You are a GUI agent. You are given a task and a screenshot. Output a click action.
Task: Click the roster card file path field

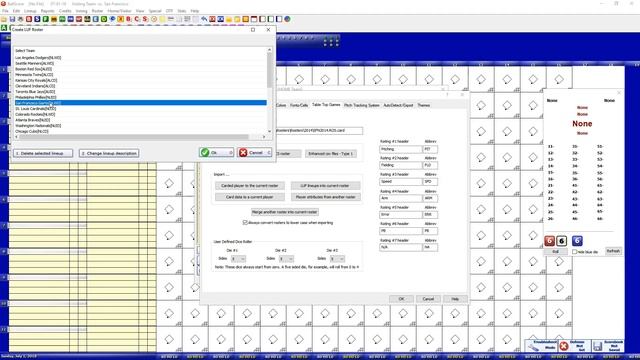coord(319,131)
